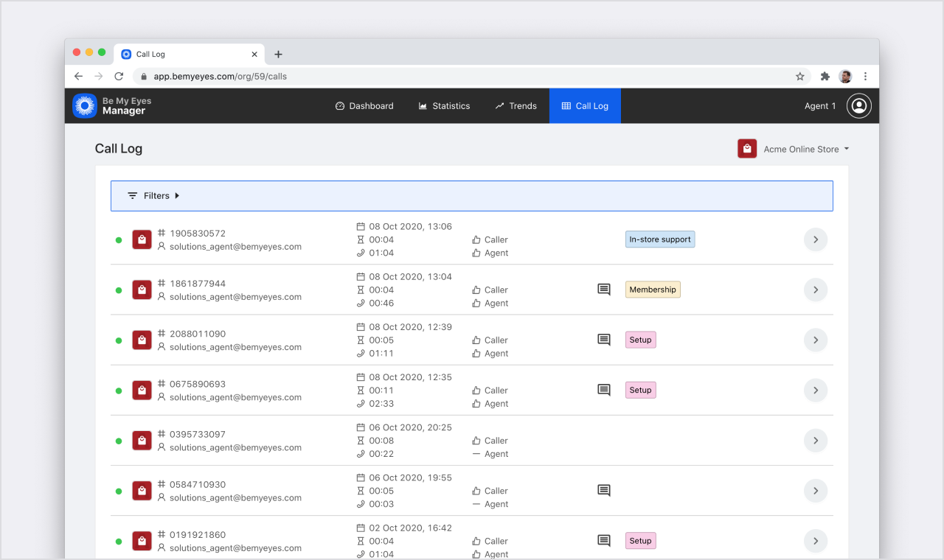Open the comment icon on call 0584710930
944x560 pixels.
[x=604, y=490]
